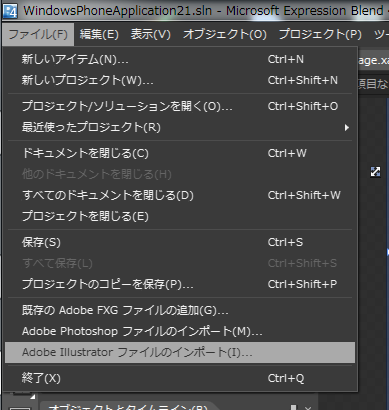Open the 表示(V) menu
The image size is (389, 410).
coord(150,34)
